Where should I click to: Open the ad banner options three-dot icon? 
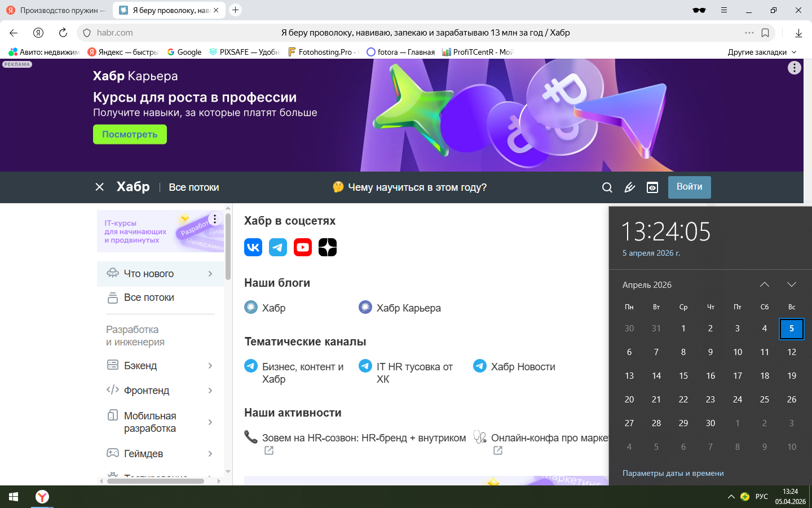click(795, 68)
